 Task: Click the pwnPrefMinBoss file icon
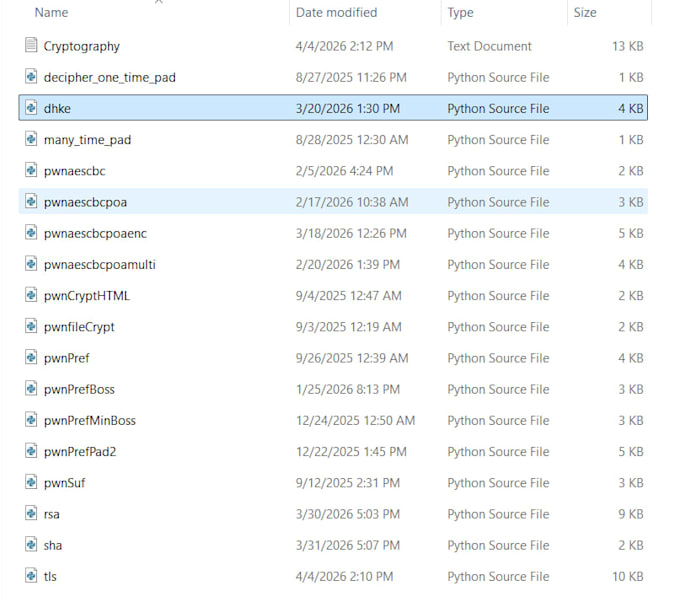click(31, 420)
